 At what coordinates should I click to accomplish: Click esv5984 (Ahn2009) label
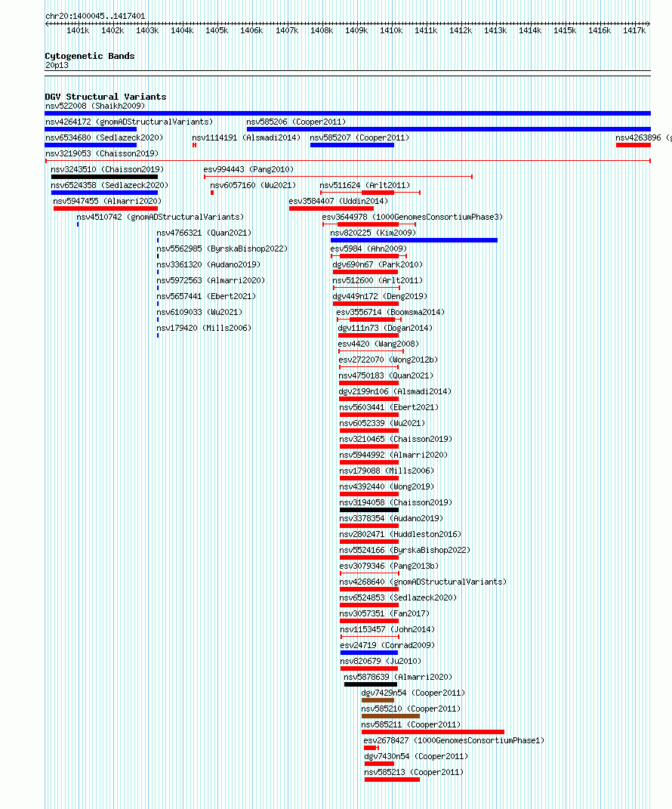coord(368,249)
